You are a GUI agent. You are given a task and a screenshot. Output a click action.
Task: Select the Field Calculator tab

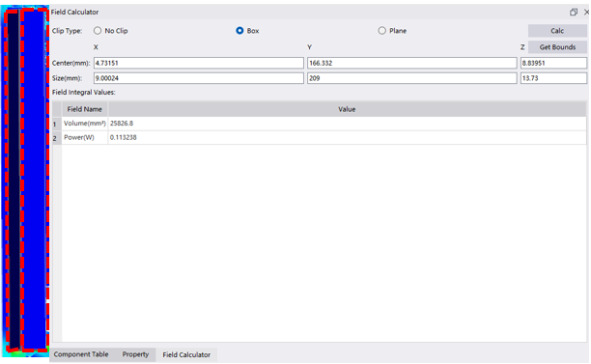[x=186, y=355]
